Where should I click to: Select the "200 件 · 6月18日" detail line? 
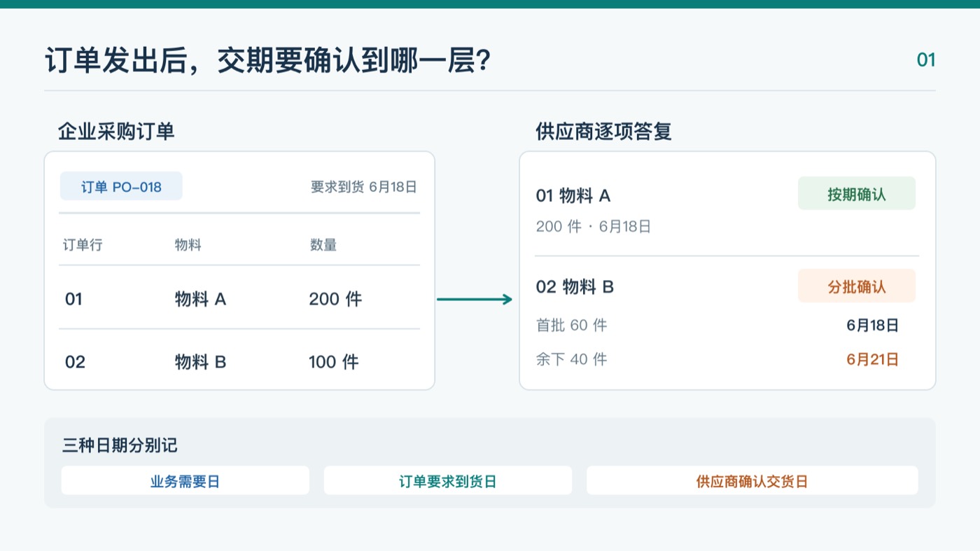click(594, 226)
